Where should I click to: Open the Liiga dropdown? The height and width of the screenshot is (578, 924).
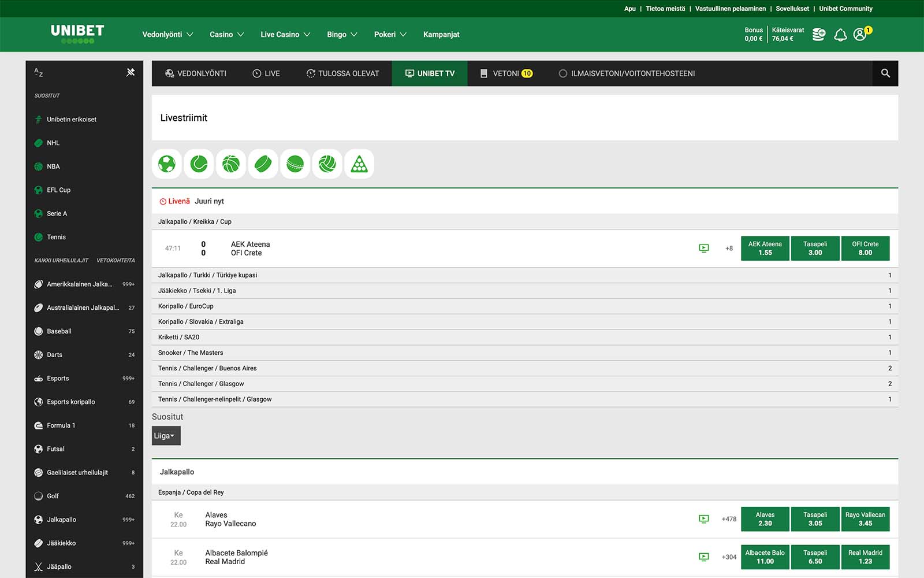tap(166, 436)
